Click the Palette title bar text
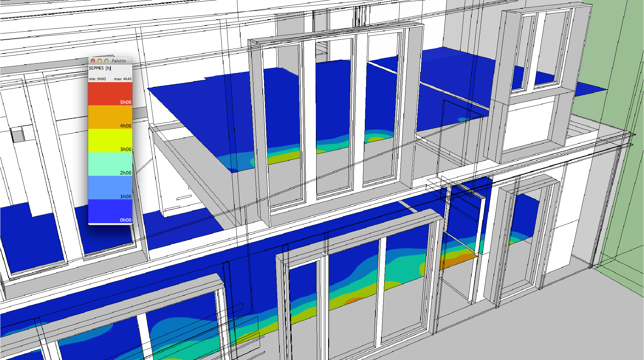Image resolution: width=644 pixels, height=360 pixels. point(119,61)
